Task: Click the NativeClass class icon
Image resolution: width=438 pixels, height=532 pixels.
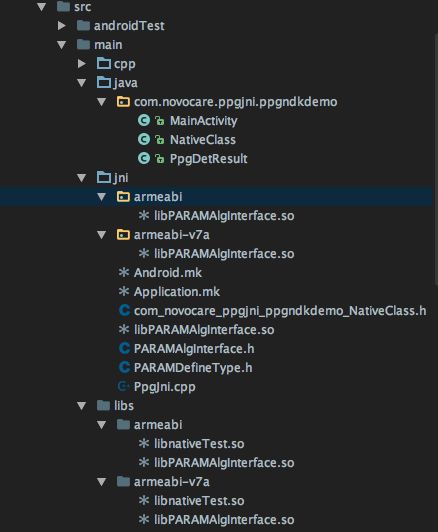Action: [x=144, y=139]
